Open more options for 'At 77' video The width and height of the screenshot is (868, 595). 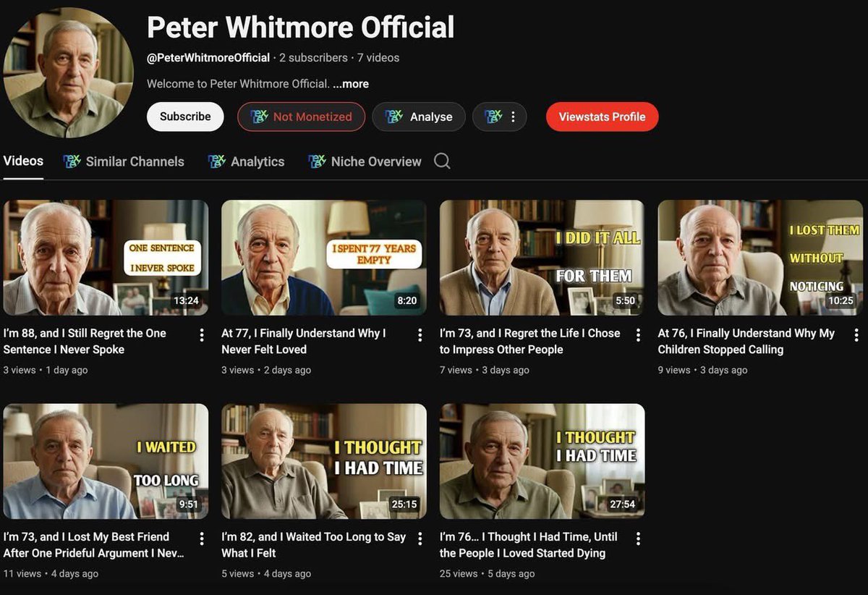point(420,334)
